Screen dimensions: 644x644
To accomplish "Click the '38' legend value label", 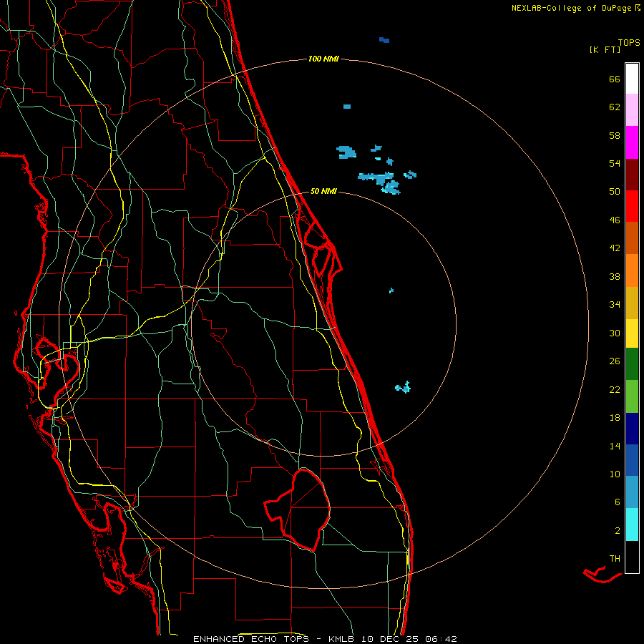I will click(x=615, y=277).
